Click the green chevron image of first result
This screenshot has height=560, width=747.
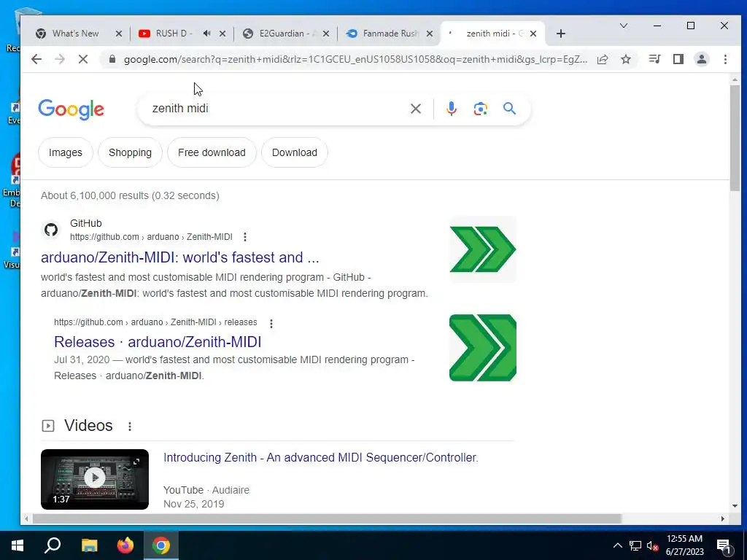click(483, 249)
